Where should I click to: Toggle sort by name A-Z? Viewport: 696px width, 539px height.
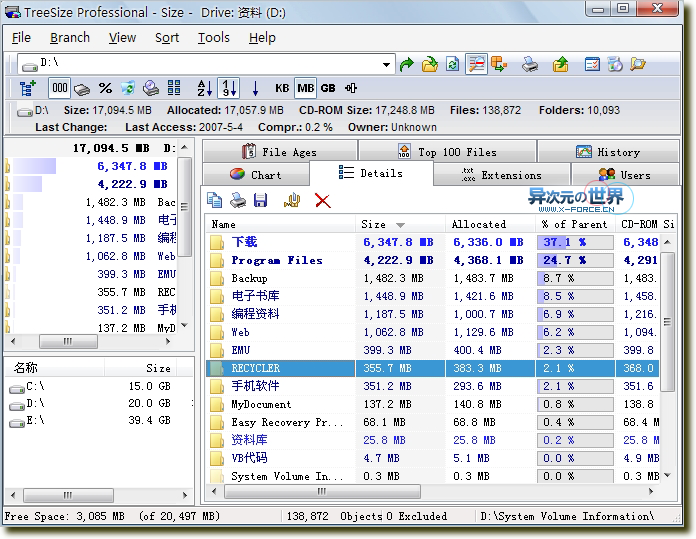(205, 88)
